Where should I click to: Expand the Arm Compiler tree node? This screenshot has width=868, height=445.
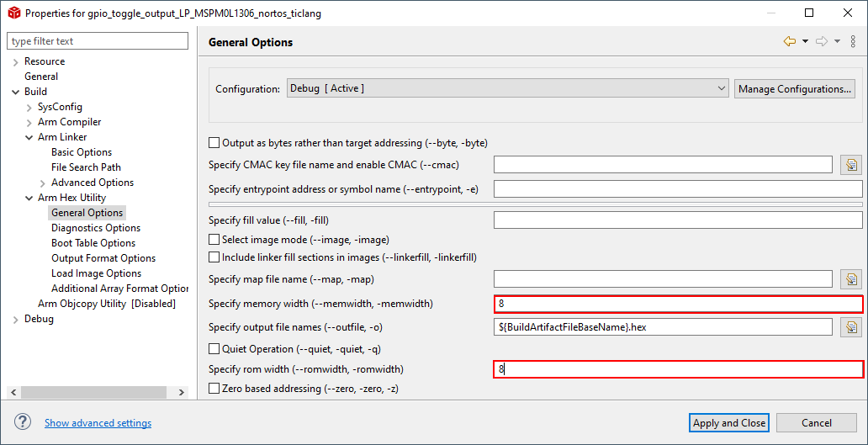[29, 122]
